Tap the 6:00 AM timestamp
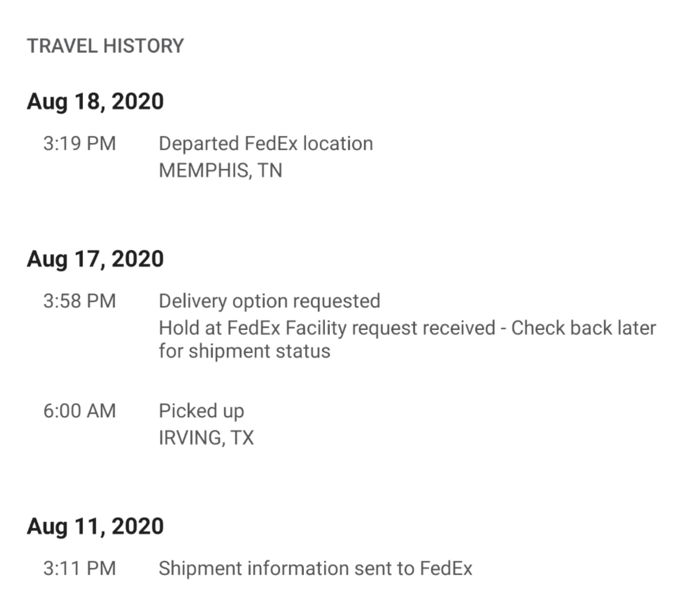 tap(80, 411)
